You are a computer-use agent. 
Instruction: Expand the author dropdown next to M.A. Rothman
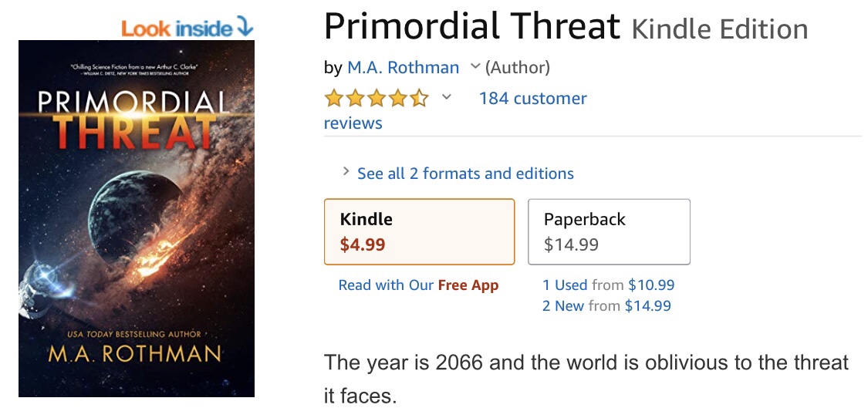tap(475, 67)
